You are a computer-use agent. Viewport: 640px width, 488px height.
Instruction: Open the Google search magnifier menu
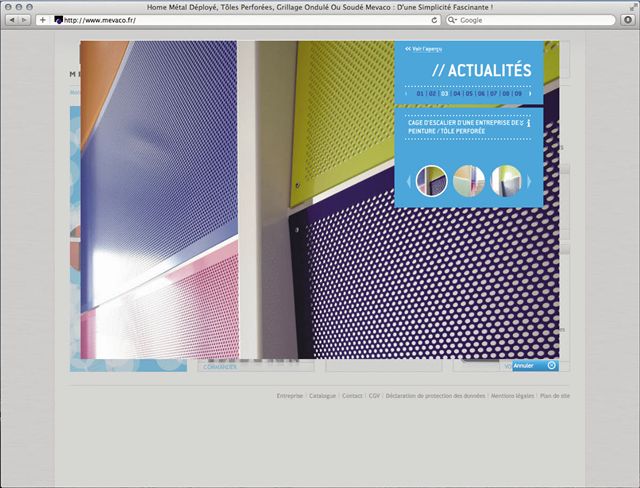click(x=452, y=20)
